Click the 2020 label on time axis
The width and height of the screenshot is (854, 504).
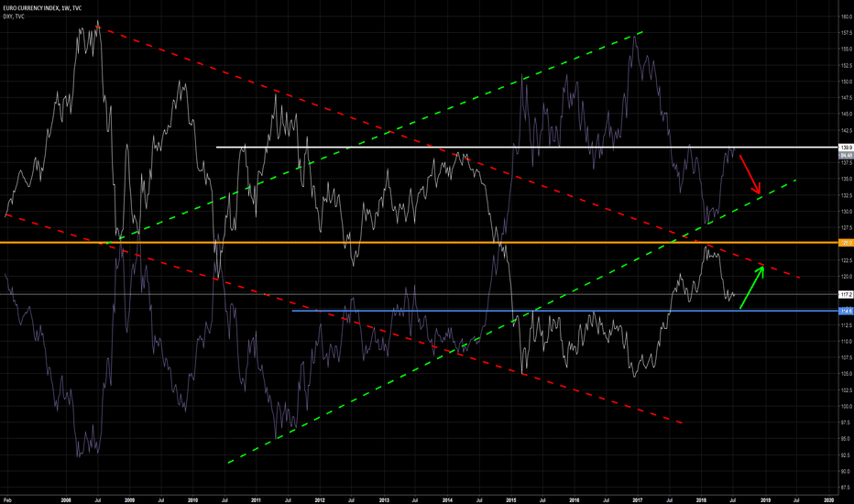pos(829,499)
